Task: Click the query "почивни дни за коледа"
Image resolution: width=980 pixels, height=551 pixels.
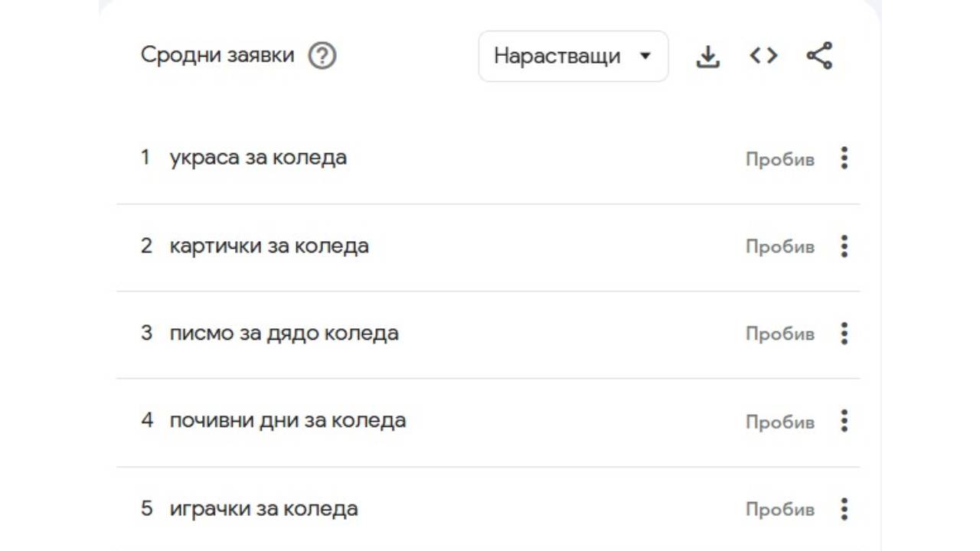Action: (x=287, y=421)
